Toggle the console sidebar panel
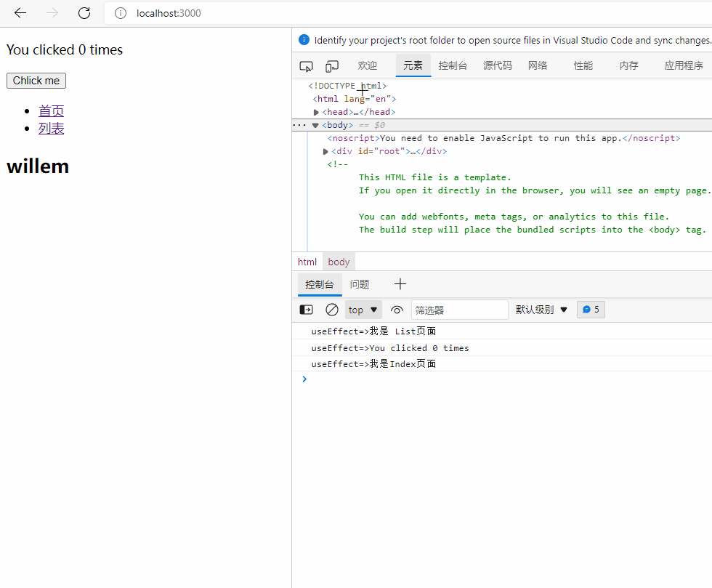Image resolution: width=712 pixels, height=588 pixels. coord(307,310)
